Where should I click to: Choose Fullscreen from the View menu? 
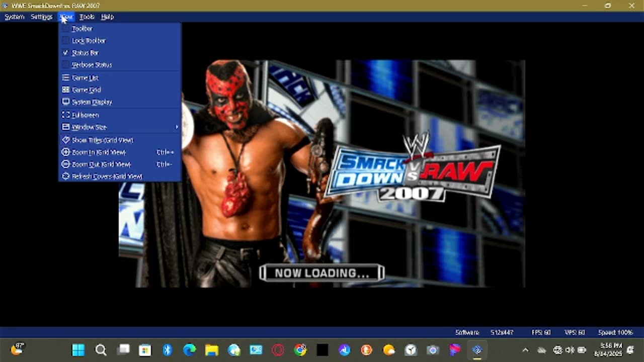(x=120, y=115)
